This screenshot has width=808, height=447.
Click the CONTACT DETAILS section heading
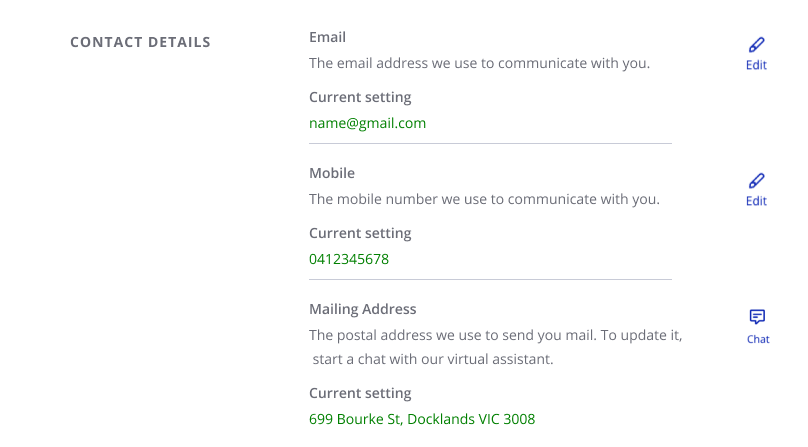140,42
